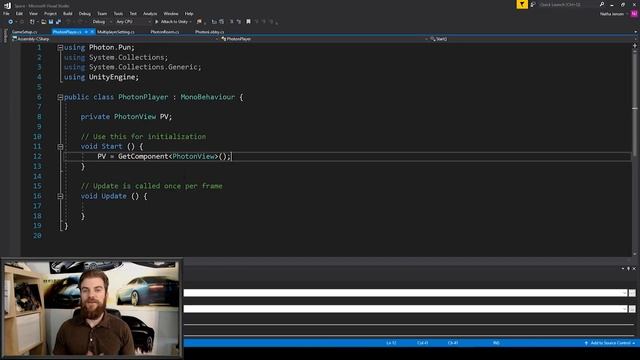Click the Save All icon
640x360 pixels.
pos(58,22)
